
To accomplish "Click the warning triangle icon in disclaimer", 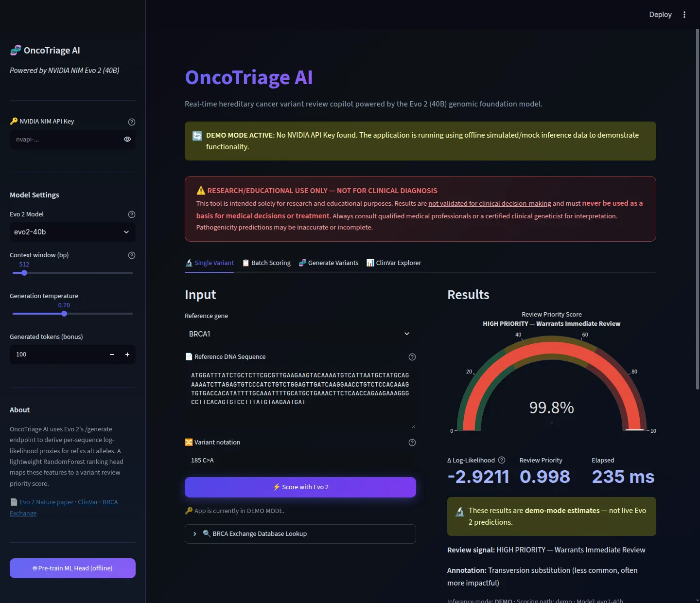I will point(201,191).
